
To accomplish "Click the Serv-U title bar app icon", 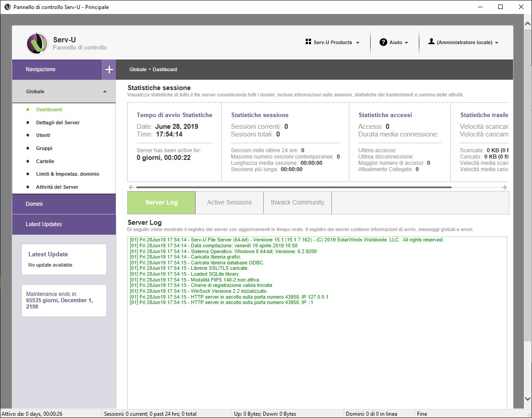I will [8, 7].
